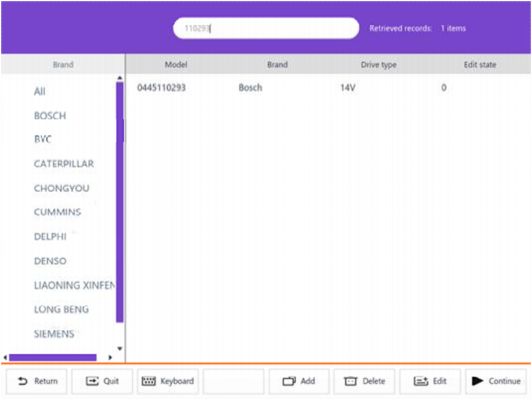Pick CUMMINS from brand list
Viewport: 532px width, 400px height.
pos(57,212)
